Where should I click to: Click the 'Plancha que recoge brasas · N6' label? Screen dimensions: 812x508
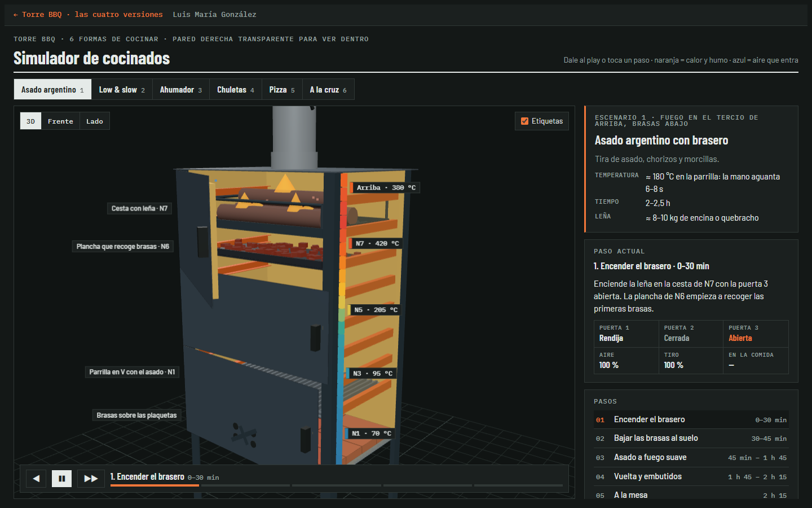click(123, 247)
